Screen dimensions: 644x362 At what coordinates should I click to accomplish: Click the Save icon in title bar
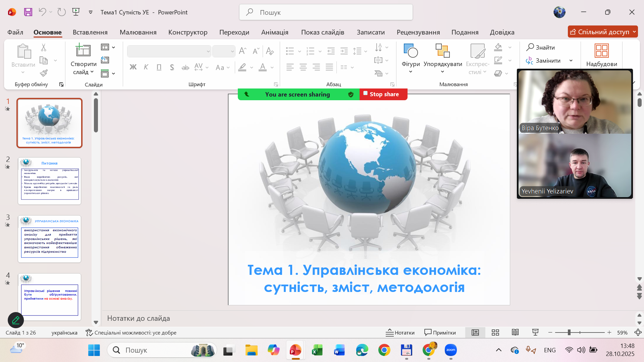pos(28,12)
